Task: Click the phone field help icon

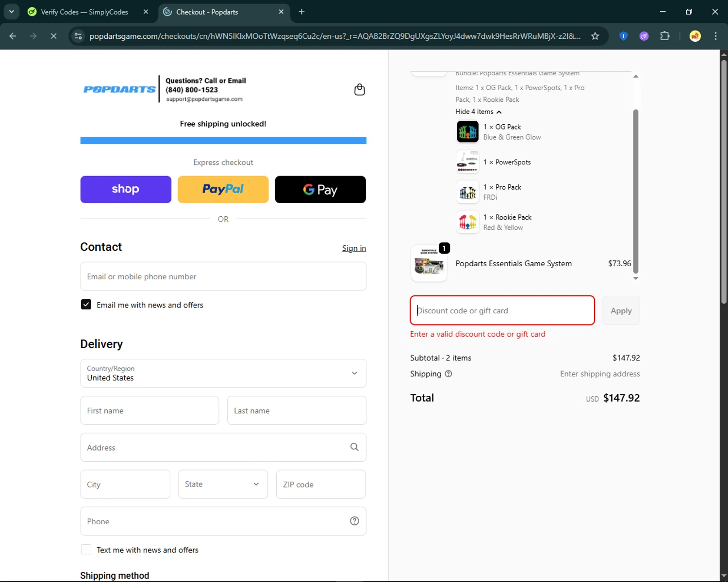Action: coord(354,521)
